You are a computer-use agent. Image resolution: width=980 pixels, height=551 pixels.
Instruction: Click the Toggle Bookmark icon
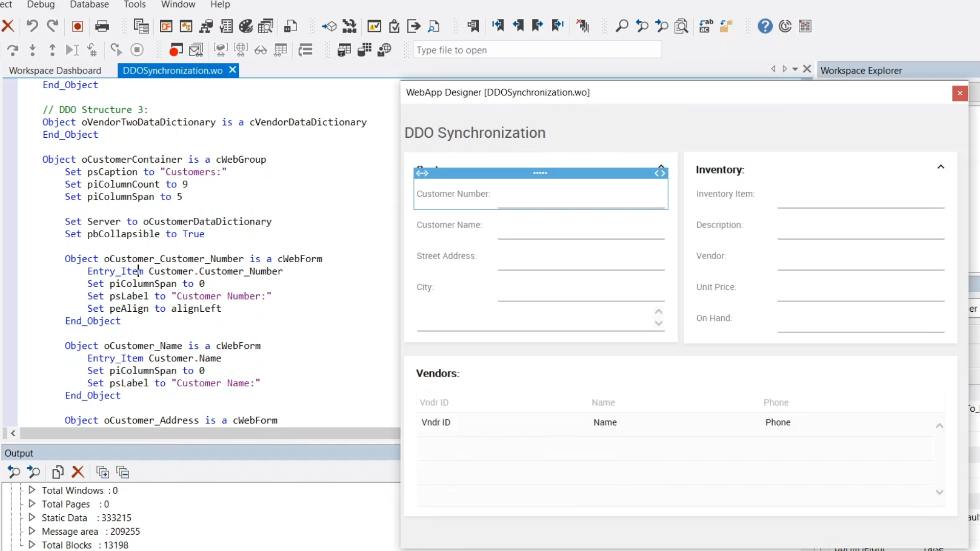click(x=473, y=26)
